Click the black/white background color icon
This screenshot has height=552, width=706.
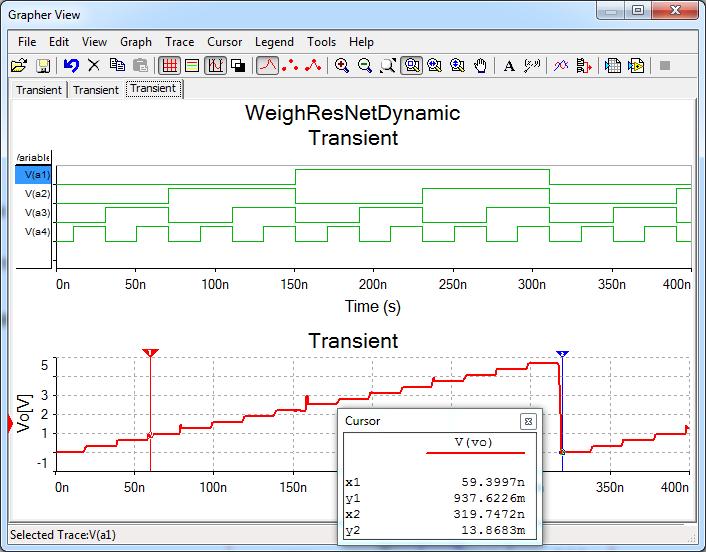(x=238, y=66)
